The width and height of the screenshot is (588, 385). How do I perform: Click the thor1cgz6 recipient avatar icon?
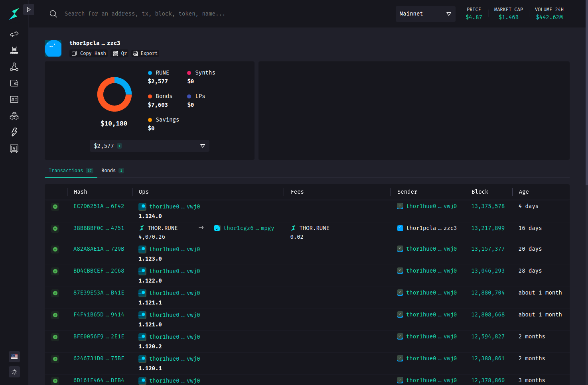[x=217, y=228]
